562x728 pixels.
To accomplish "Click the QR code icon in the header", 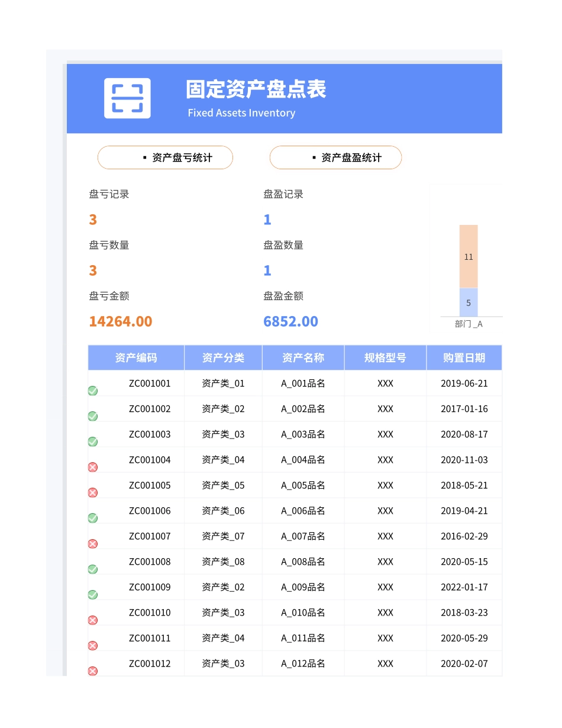I will (127, 96).
